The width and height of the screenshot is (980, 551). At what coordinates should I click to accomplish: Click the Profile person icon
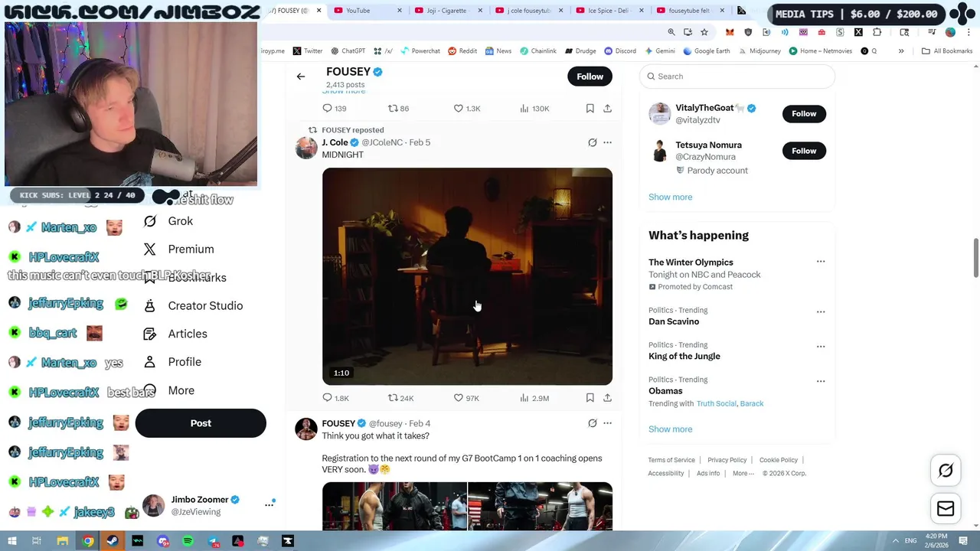[x=150, y=362]
